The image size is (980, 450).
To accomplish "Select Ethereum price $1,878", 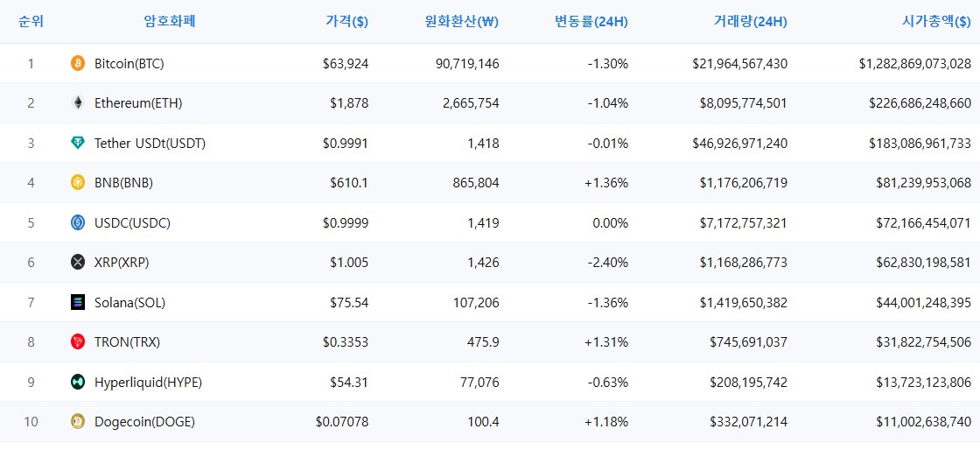I will point(349,103).
